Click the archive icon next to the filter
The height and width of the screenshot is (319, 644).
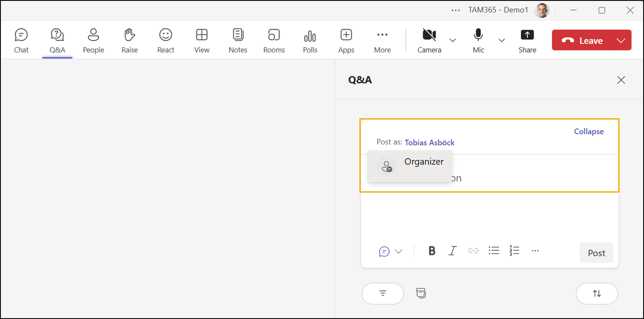point(421,293)
